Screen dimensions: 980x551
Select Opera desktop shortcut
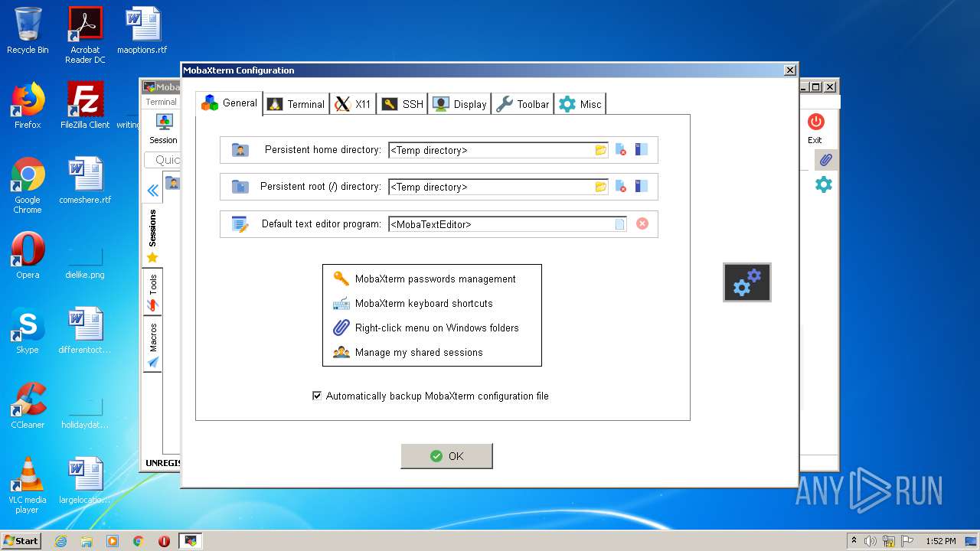tap(28, 256)
